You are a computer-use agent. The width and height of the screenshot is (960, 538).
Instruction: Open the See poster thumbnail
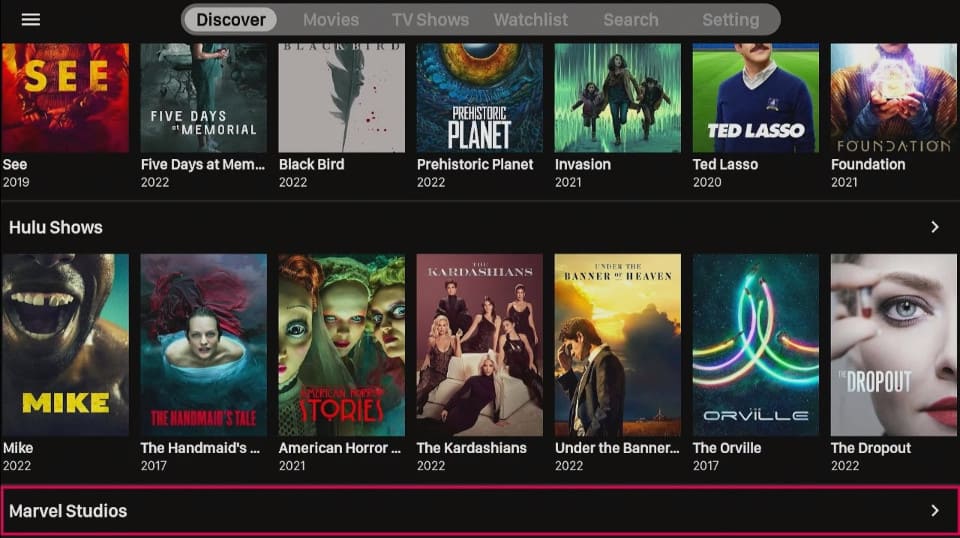[65, 97]
